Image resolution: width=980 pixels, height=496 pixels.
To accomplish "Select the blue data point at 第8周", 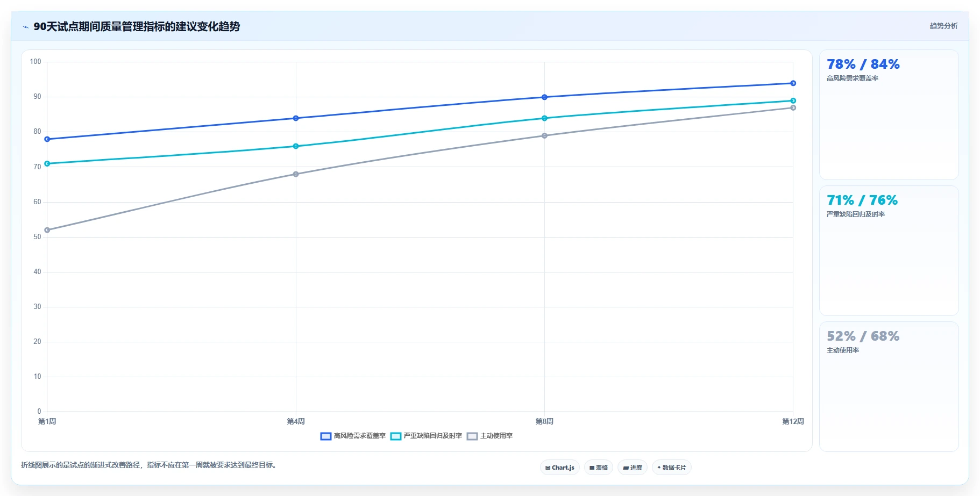I will pyautogui.click(x=544, y=97).
